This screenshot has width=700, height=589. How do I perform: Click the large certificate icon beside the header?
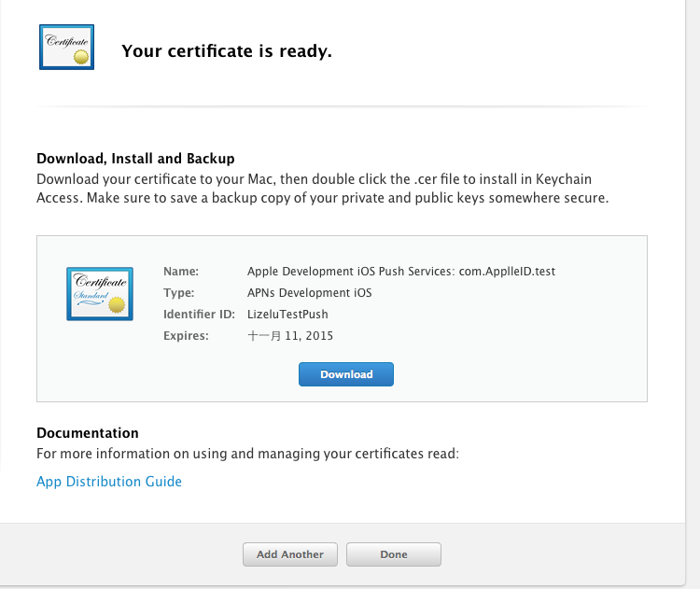pos(66,47)
